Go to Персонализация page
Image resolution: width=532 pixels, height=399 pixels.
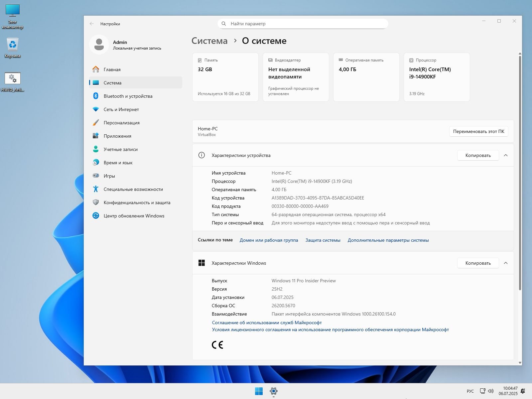[x=136, y=122]
